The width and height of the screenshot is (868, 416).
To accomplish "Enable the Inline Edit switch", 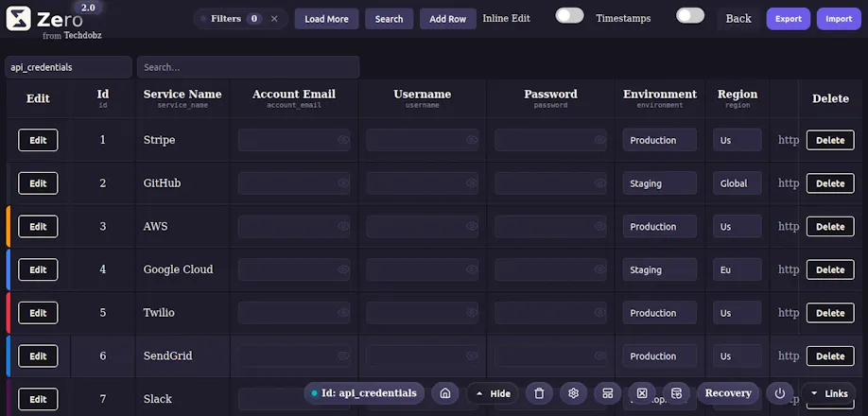I will pos(569,15).
